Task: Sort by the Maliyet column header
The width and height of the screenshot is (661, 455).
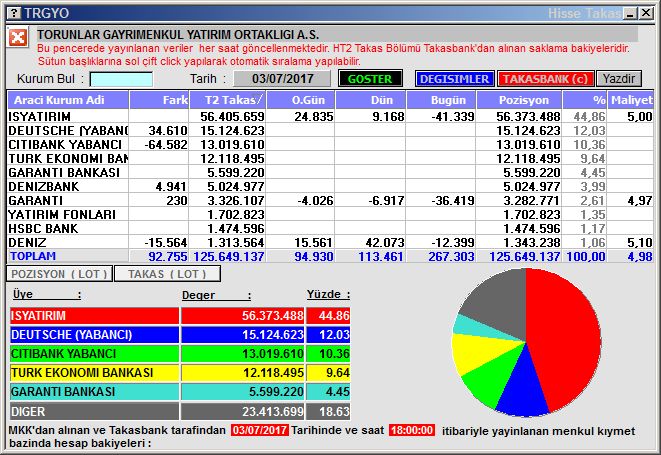Action: pyautogui.click(x=631, y=100)
